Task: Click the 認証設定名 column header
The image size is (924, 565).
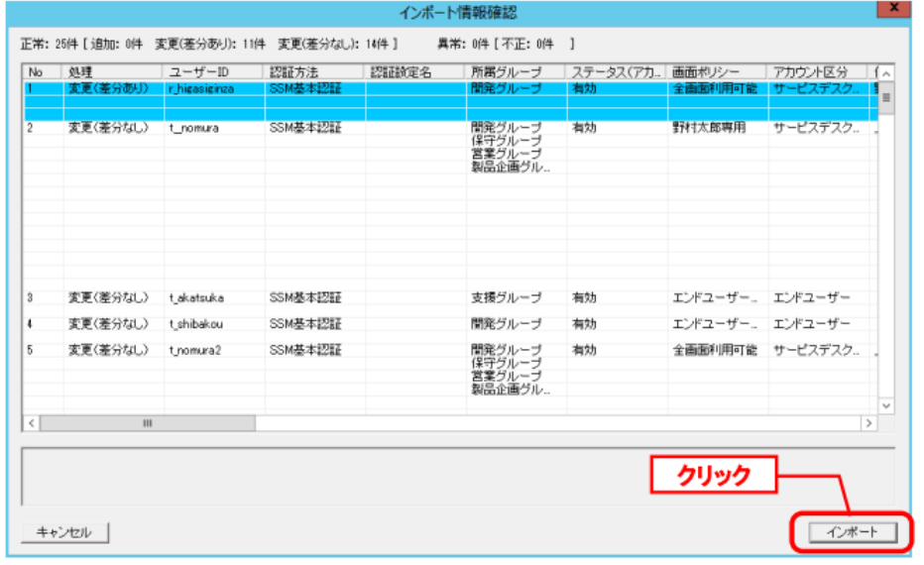Action: (414, 72)
